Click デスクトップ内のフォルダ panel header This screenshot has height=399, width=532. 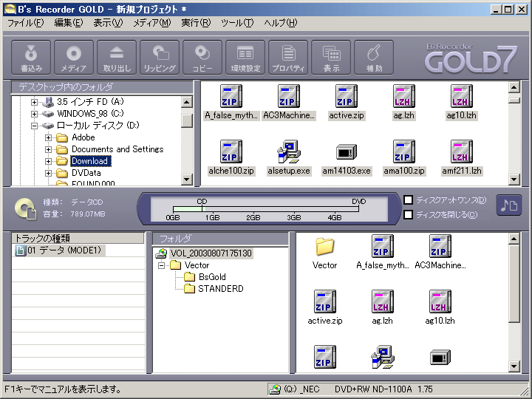click(x=102, y=87)
